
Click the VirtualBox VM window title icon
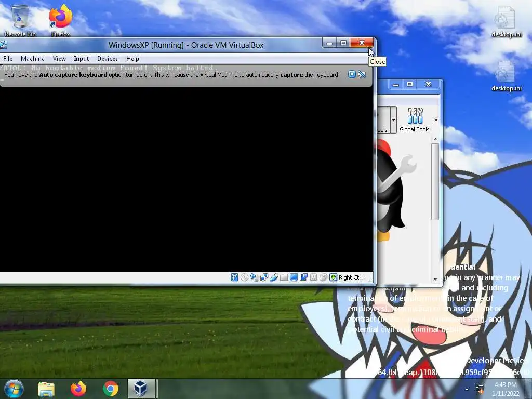(x=3, y=45)
